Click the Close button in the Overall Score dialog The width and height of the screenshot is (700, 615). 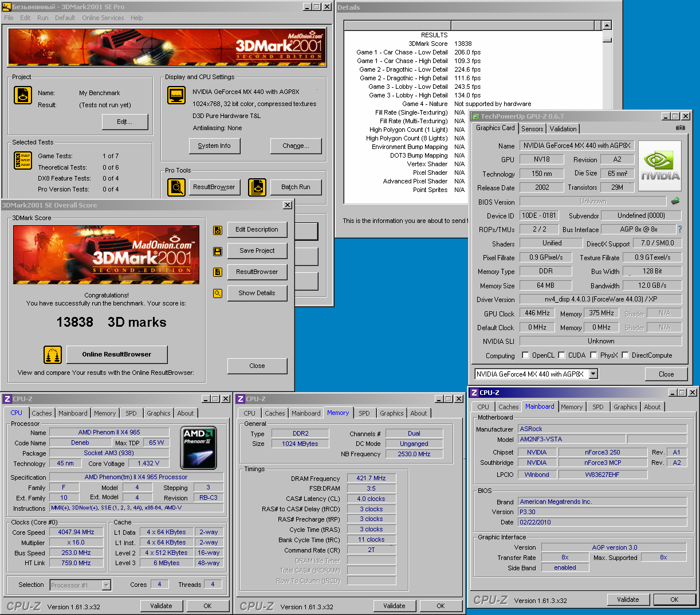[257, 366]
